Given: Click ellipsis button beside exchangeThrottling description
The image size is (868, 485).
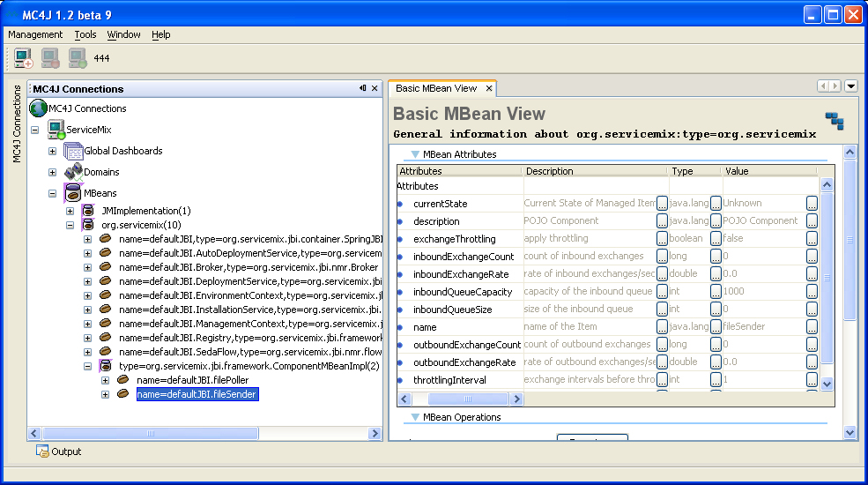Looking at the screenshot, I should 662,239.
